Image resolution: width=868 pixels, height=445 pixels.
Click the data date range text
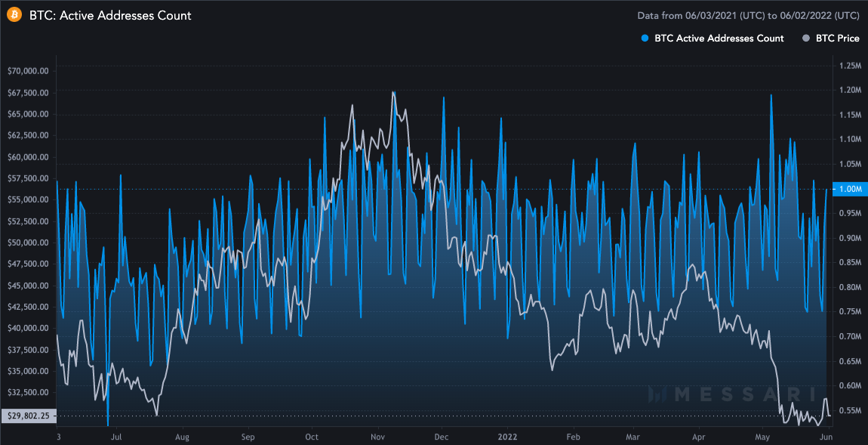tap(749, 16)
